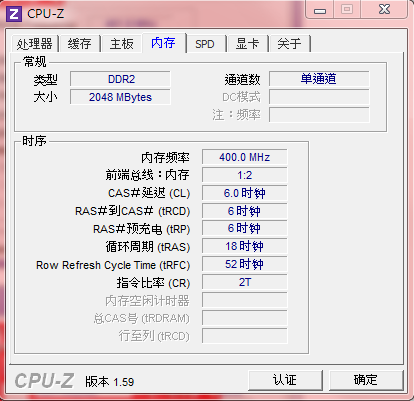Click the 循环周期 (tRAS) label
Image resolution: width=414 pixels, height=401 pixels.
148,247
